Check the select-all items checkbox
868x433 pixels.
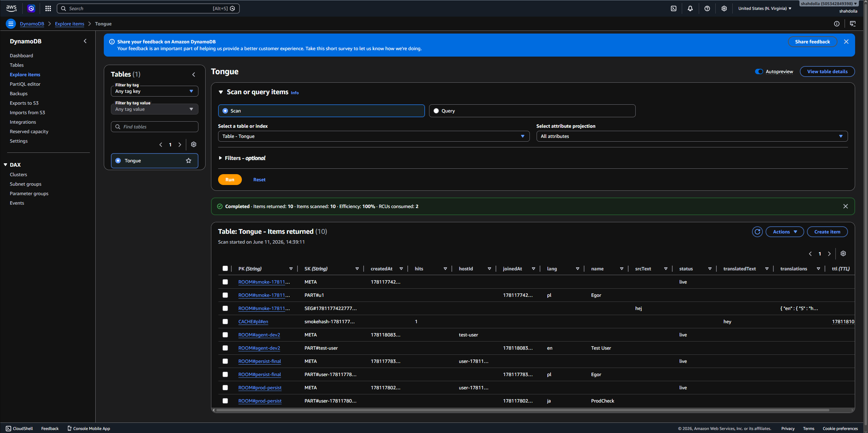tap(225, 268)
